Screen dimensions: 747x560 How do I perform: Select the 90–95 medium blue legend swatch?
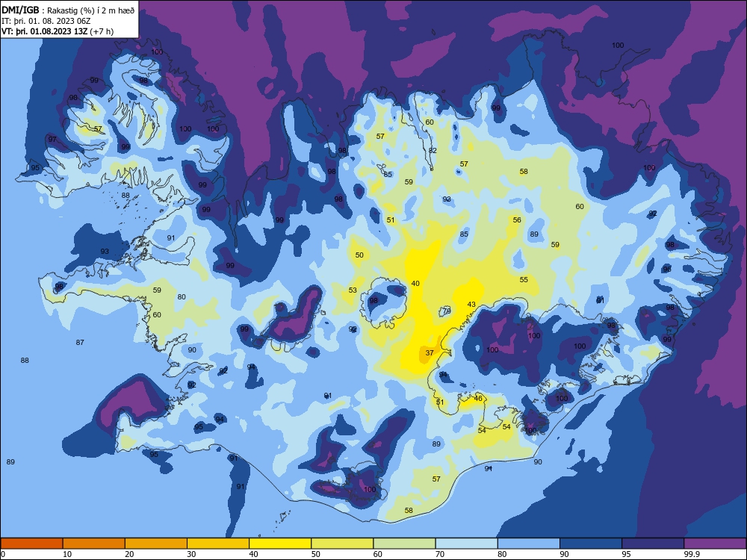(x=591, y=544)
